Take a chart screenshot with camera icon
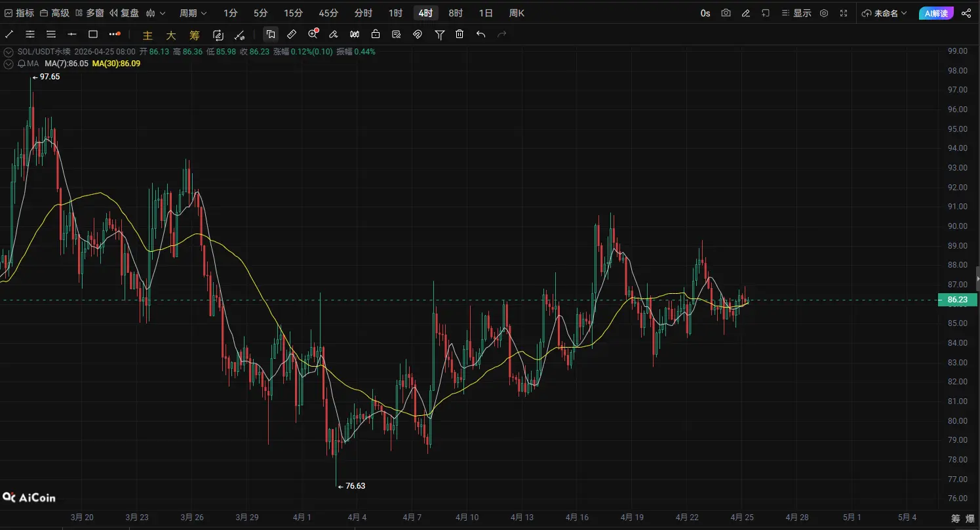Viewport: 980px width, 530px height. click(726, 13)
